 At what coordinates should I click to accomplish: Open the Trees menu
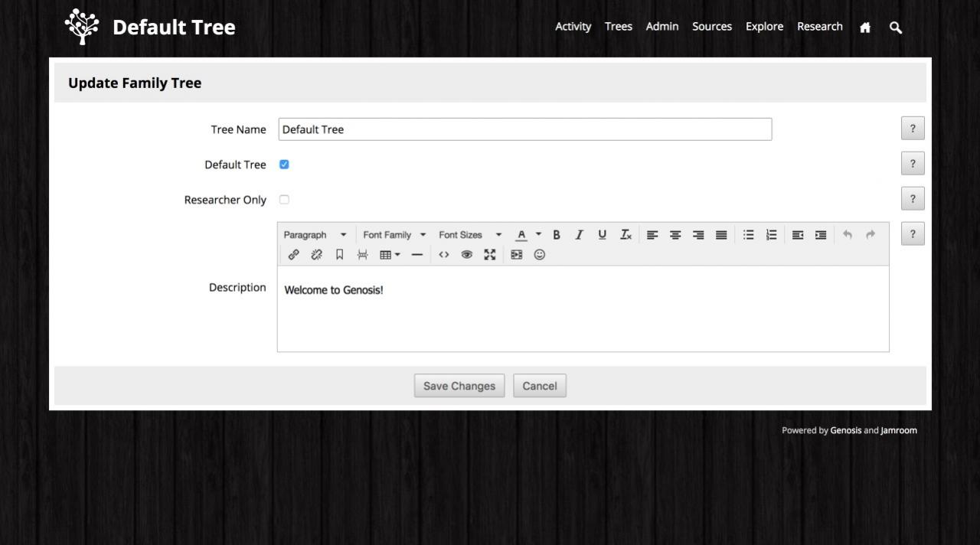(618, 27)
